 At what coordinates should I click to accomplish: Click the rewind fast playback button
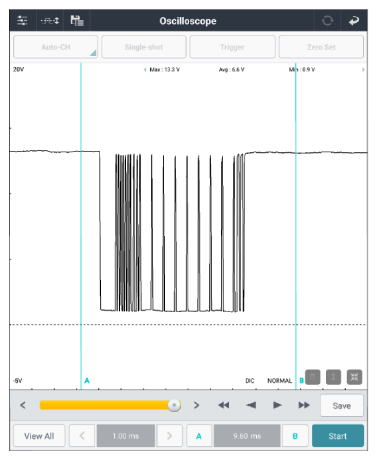point(224,405)
